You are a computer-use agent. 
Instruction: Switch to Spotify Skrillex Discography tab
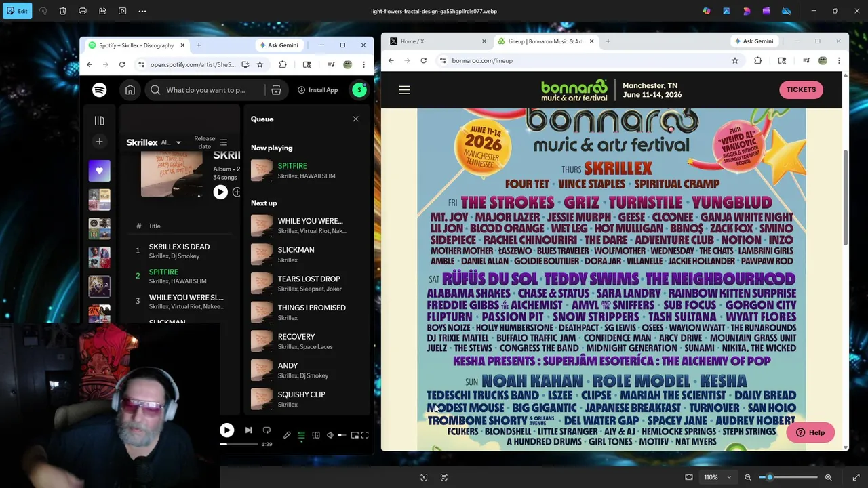pyautogui.click(x=136, y=45)
